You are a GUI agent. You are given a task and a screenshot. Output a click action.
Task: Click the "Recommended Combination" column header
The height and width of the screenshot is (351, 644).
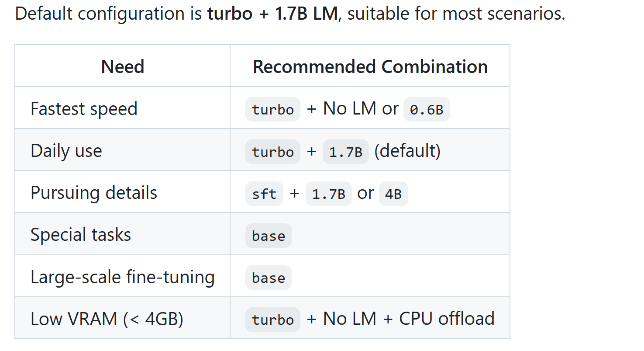[x=370, y=67]
